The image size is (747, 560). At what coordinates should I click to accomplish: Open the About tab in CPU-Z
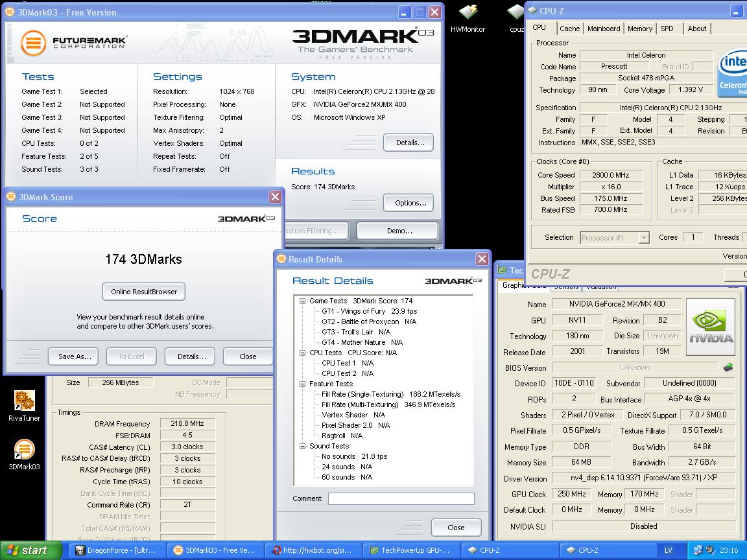coord(697,29)
